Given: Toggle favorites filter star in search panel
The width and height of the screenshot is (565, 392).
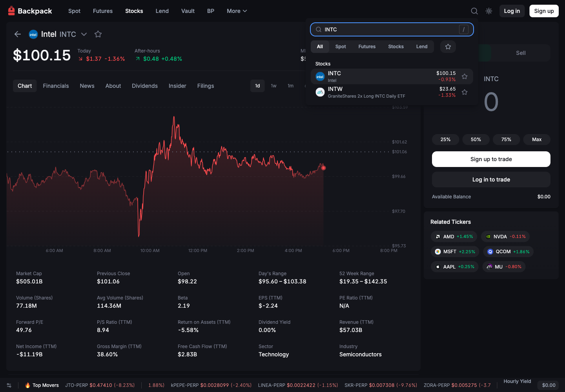Looking at the screenshot, I should [x=448, y=47].
